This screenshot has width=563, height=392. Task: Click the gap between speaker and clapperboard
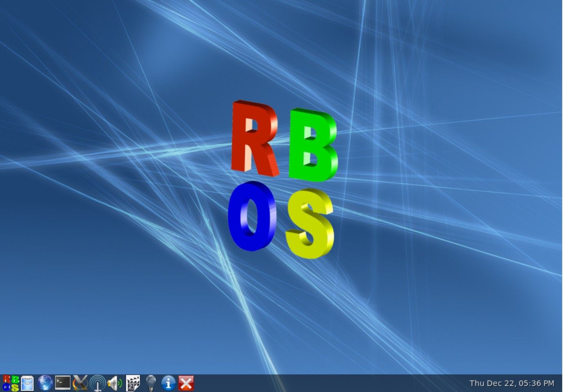(x=124, y=383)
